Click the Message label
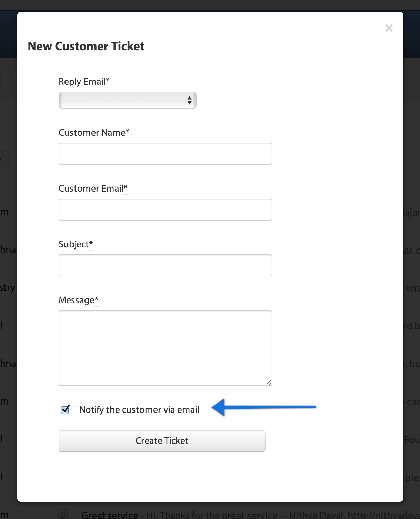Image resolution: width=420 pixels, height=519 pixels. click(78, 300)
